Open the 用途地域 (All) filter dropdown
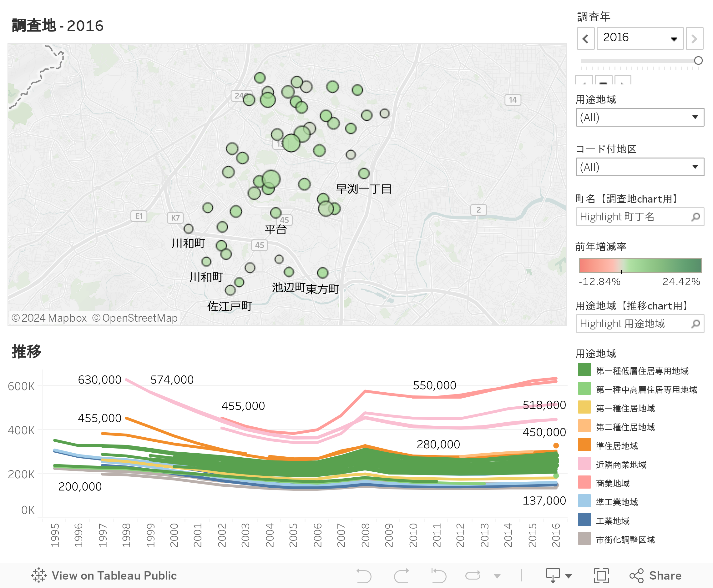Image resolution: width=713 pixels, height=588 pixels. 640,117
